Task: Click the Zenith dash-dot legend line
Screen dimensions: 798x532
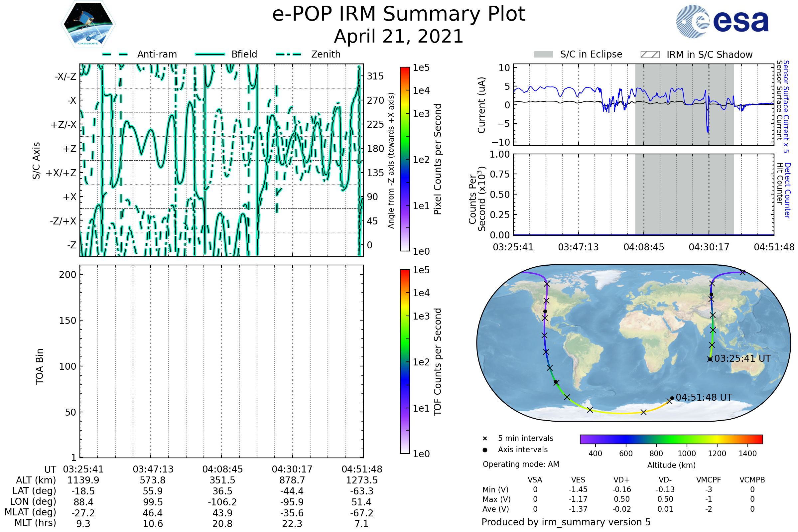Action: 289,54
